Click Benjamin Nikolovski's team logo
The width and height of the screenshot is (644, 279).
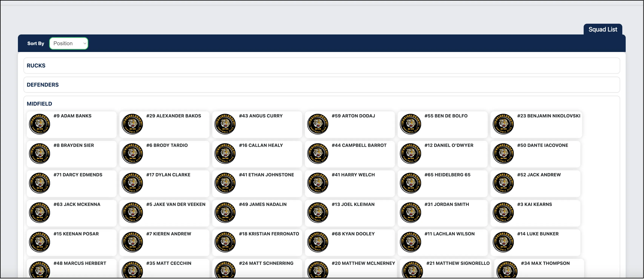pyautogui.click(x=503, y=124)
